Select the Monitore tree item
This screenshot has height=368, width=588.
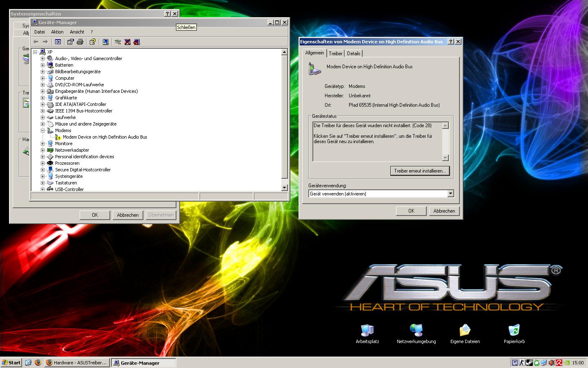pyautogui.click(x=64, y=144)
